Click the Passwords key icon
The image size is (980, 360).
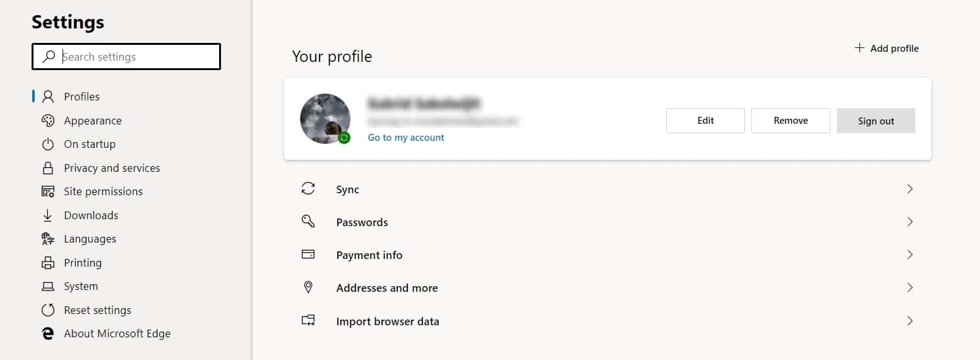click(x=308, y=222)
